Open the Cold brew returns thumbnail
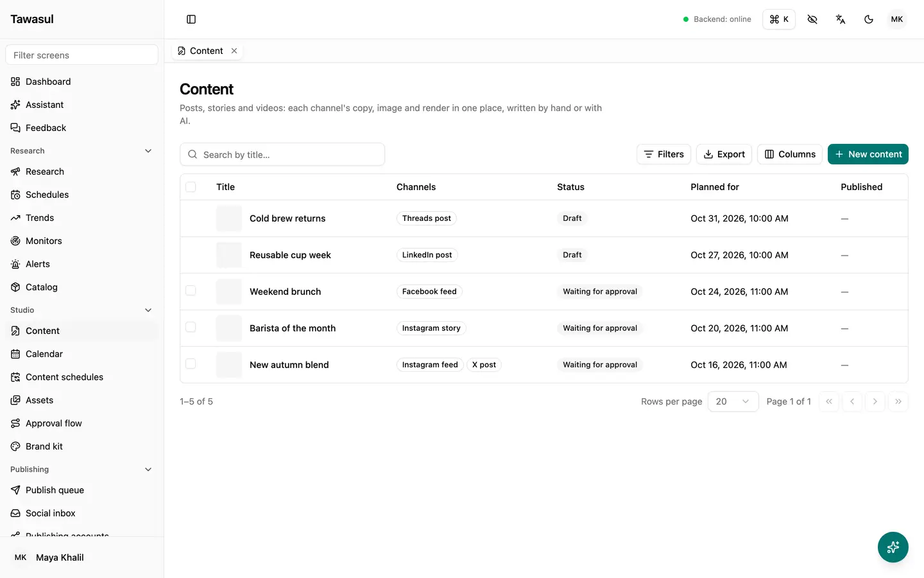 coord(229,218)
